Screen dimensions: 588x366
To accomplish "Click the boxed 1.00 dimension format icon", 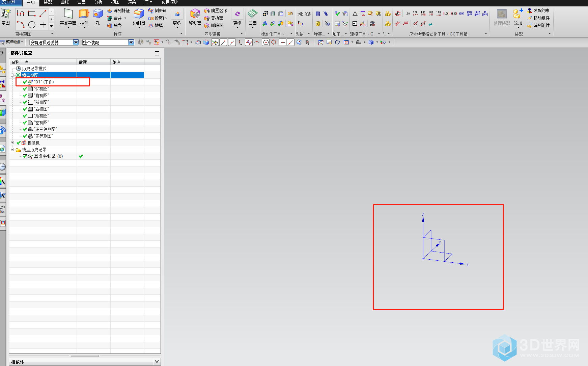I will pyautogui.click(x=446, y=14).
